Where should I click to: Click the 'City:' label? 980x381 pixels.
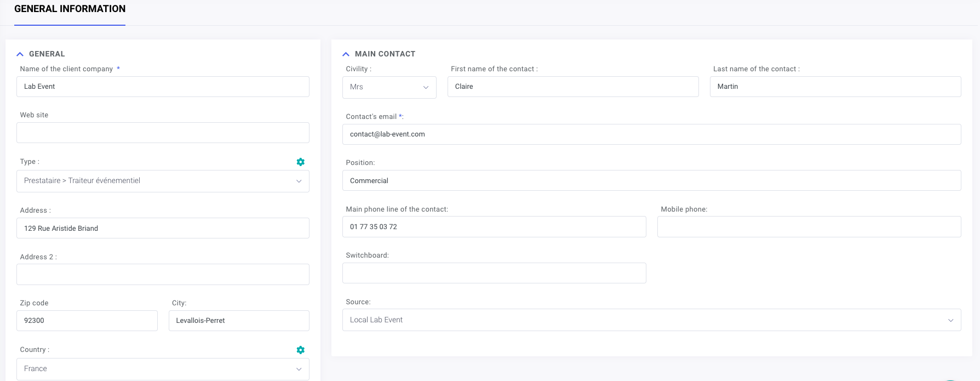(179, 303)
